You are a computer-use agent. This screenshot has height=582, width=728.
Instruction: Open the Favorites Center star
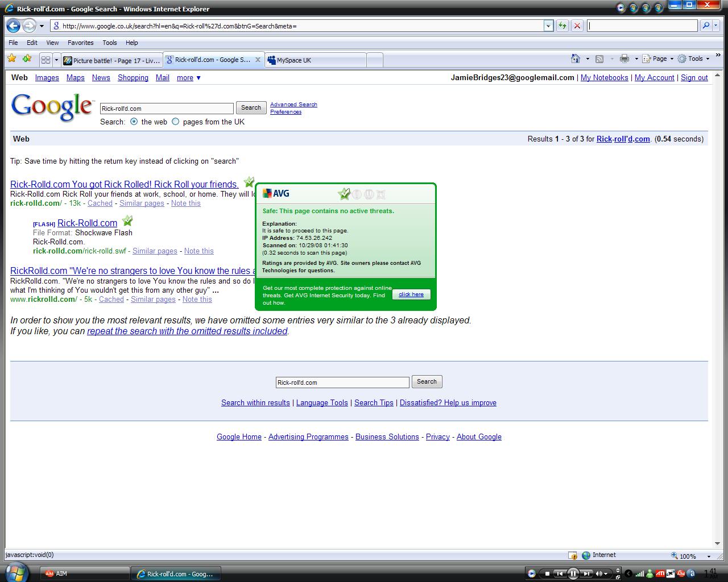click(12, 59)
